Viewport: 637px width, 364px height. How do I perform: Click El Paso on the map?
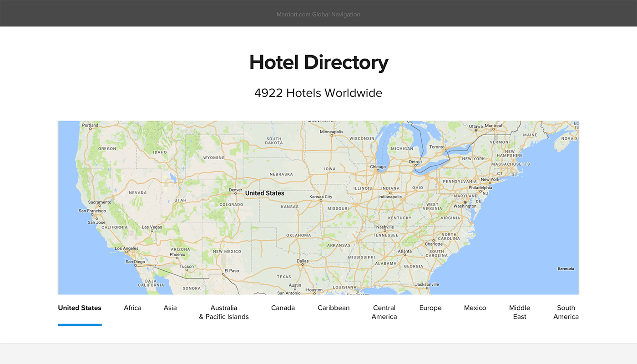tap(231, 271)
